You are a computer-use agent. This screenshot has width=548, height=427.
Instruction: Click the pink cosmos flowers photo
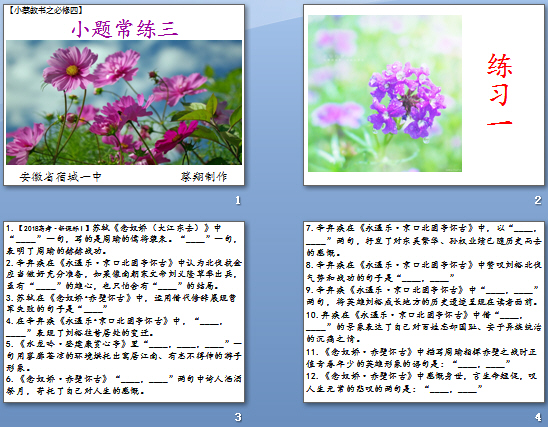coord(124,102)
